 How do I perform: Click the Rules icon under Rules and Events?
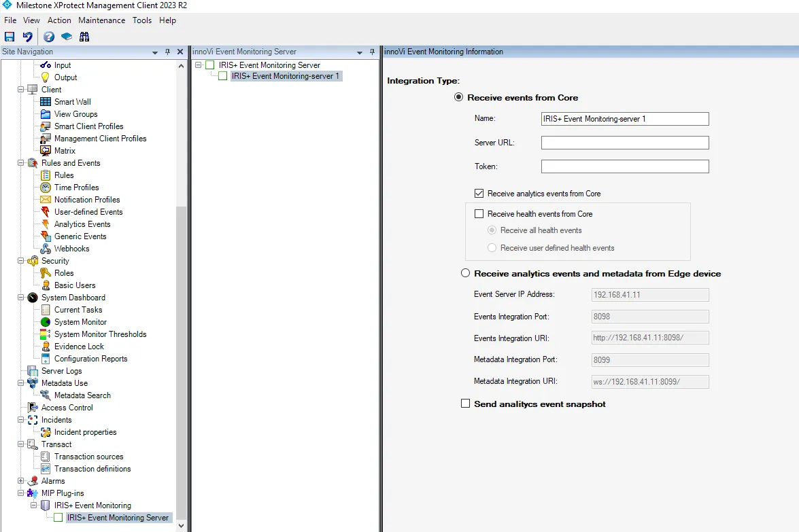point(46,175)
